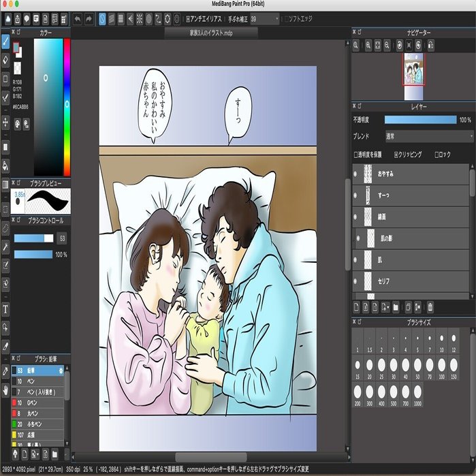476x476 pixels.
Task: Click the canvas horizontal scrollbar
Action: click(211, 456)
